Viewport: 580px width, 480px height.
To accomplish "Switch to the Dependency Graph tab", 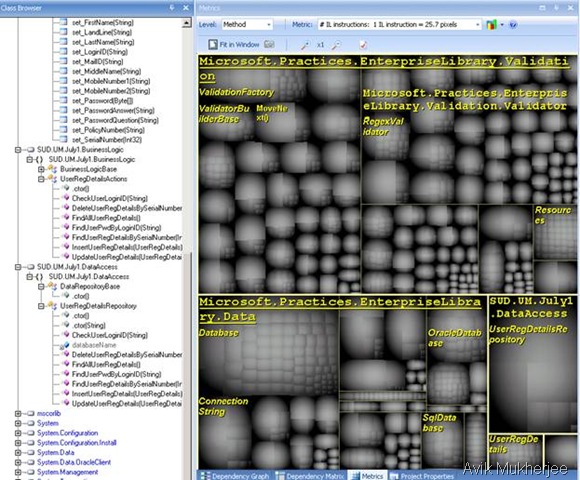I will coord(235,476).
